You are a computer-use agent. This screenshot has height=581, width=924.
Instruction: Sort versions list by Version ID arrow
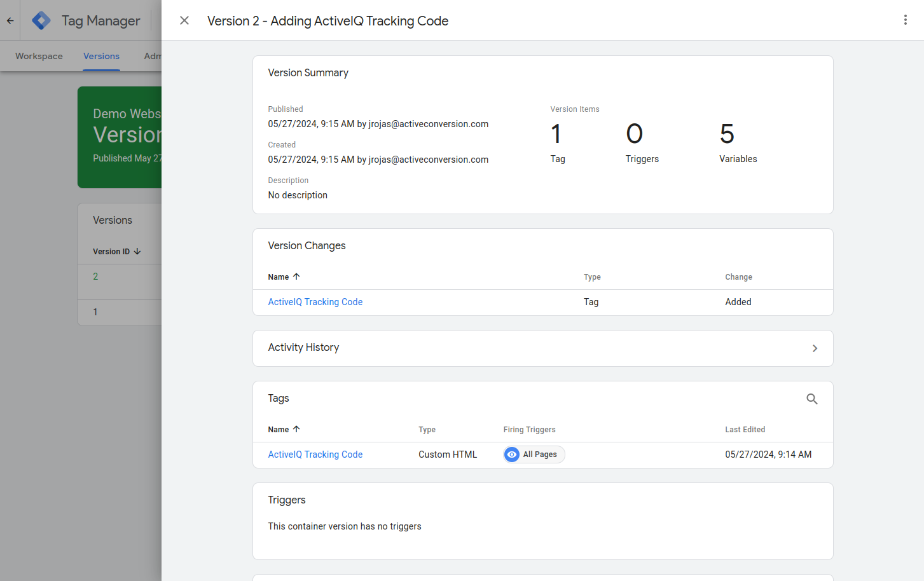point(137,252)
